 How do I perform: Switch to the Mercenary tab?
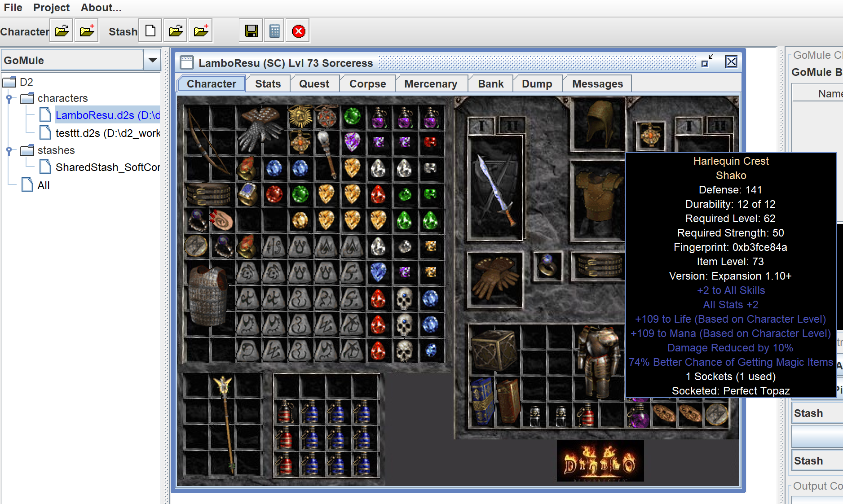pos(430,84)
